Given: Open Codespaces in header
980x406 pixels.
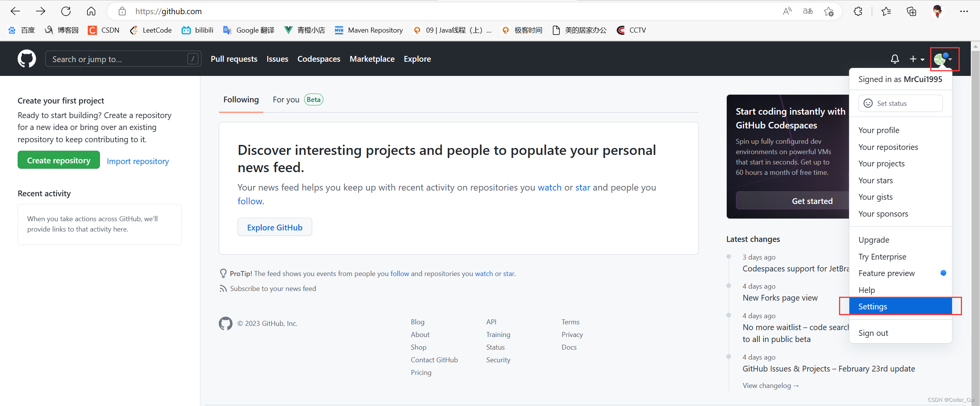Looking at the screenshot, I should point(319,59).
